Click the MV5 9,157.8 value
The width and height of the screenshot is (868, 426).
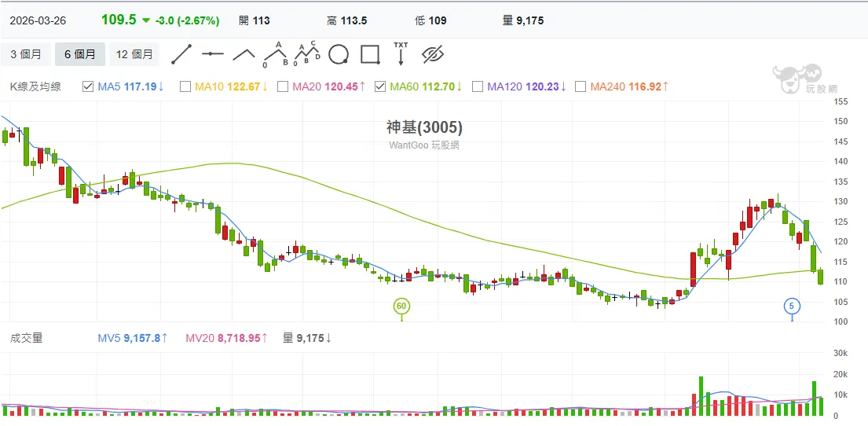131,338
